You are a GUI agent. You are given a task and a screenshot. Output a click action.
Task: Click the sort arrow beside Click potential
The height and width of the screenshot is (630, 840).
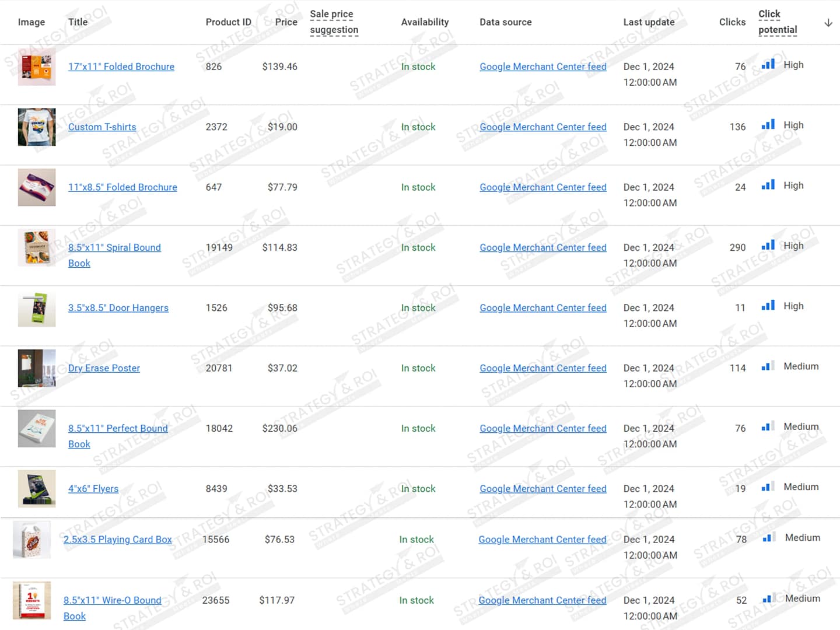tap(828, 23)
